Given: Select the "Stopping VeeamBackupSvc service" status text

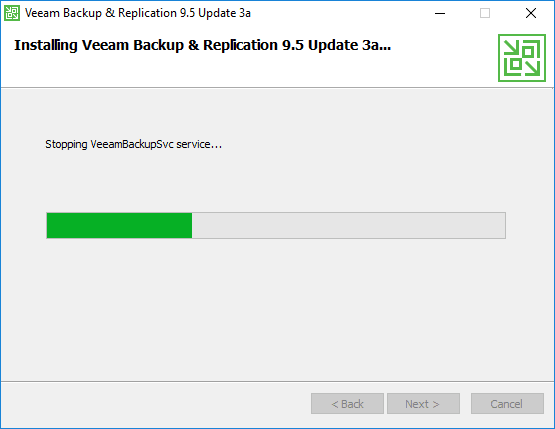Looking at the screenshot, I should [x=133, y=144].
